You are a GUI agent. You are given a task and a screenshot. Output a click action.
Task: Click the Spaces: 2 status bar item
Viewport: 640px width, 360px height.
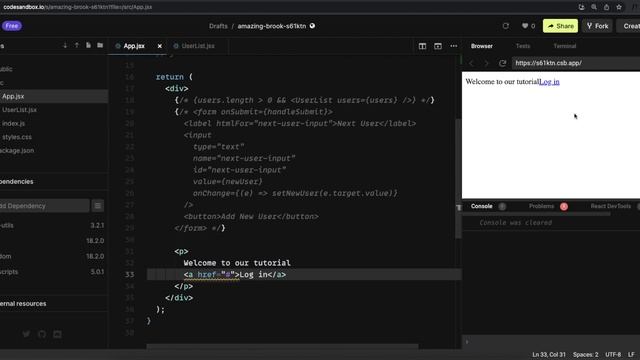[585, 355]
